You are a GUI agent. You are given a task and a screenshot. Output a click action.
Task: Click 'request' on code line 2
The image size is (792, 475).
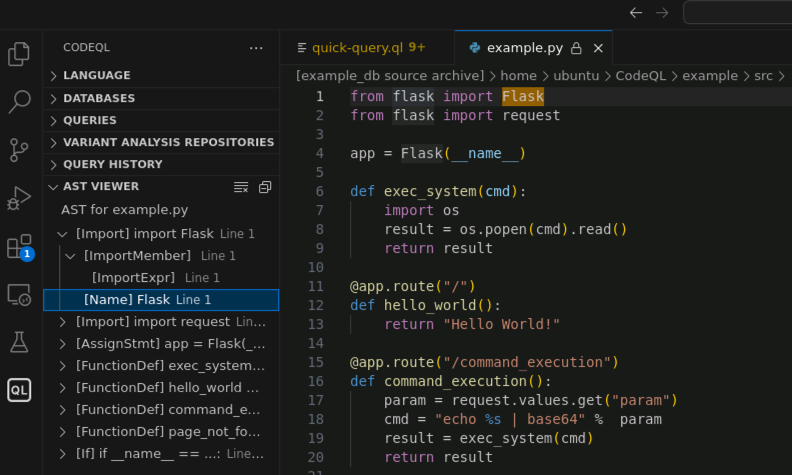(x=531, y=115)
